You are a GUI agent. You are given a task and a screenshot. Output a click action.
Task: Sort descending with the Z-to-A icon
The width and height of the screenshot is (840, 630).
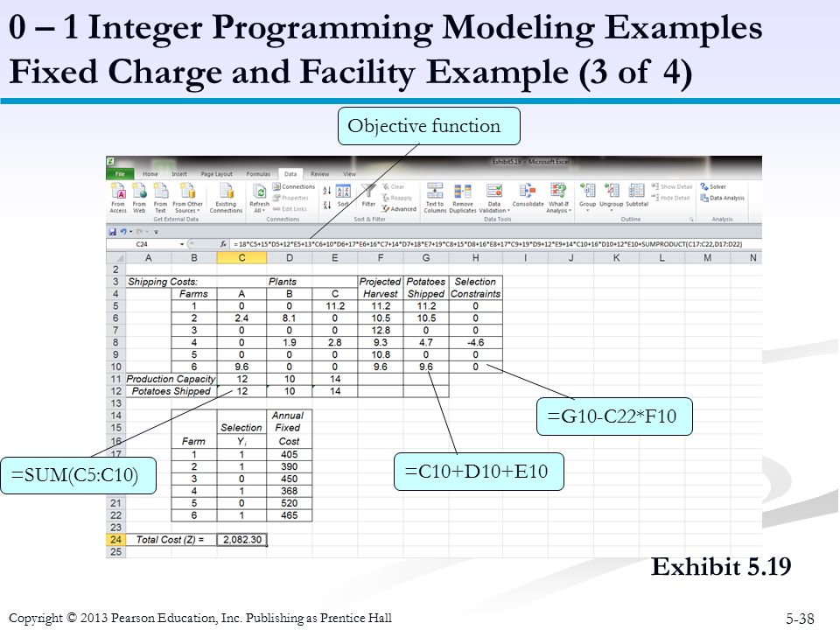[326, 205]
